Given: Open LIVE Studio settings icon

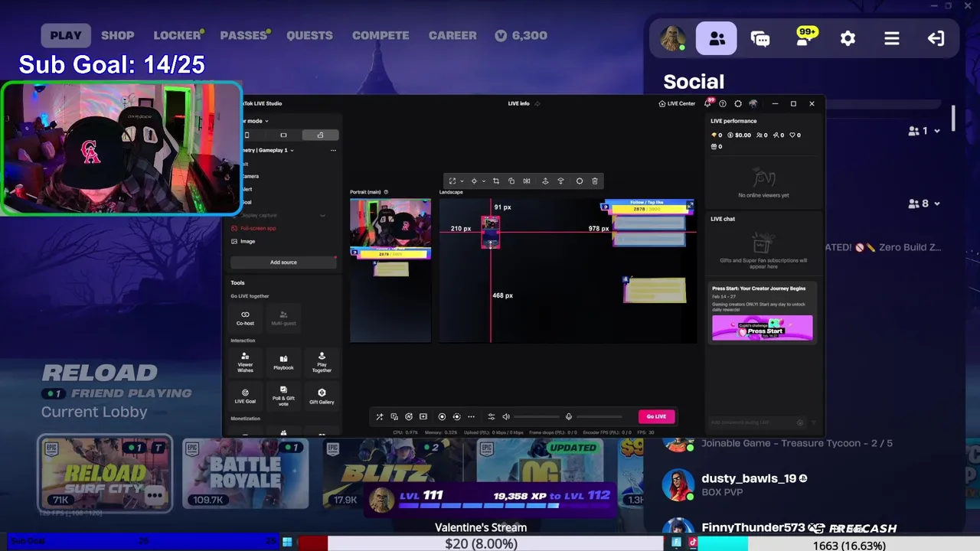Looking at the screenshot, I should tap(738, 103).
